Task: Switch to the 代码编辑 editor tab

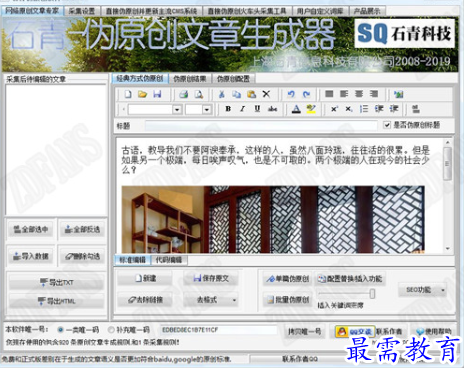Action: pyautogui.click(x=169, y=260)
